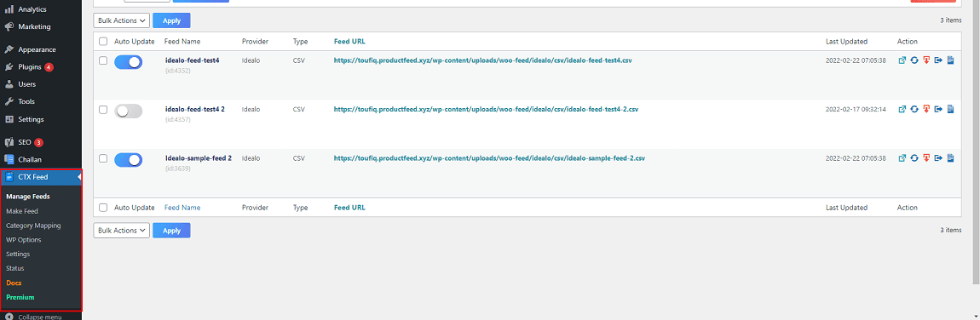Open Settings under CTX Feed submenu
Image resolution: width=980 pixels, height=320 pixels.
[18, 254]
